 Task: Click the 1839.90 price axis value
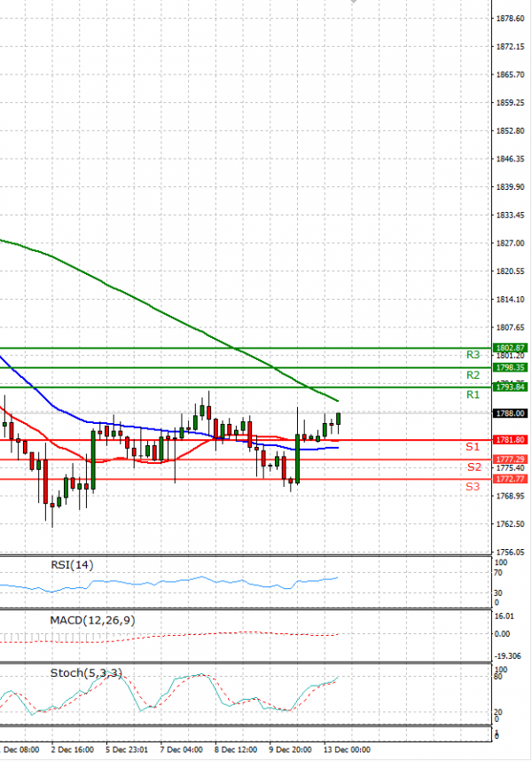(510, 187)
